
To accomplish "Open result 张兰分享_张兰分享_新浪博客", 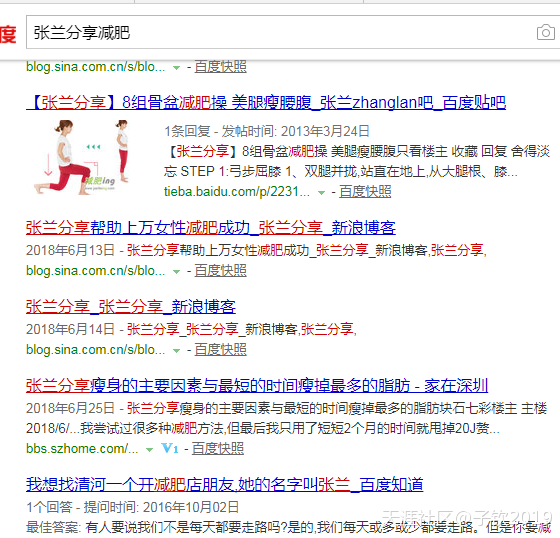I will [x=131, y=307].
